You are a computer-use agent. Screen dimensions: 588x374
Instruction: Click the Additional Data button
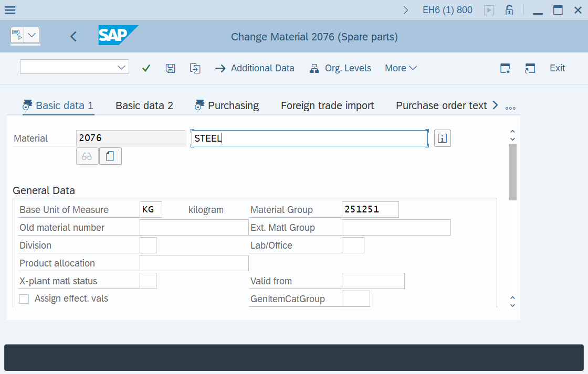coord(255,68)
